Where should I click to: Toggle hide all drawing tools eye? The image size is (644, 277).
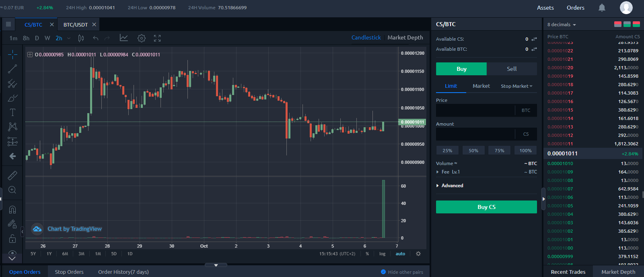12,253
